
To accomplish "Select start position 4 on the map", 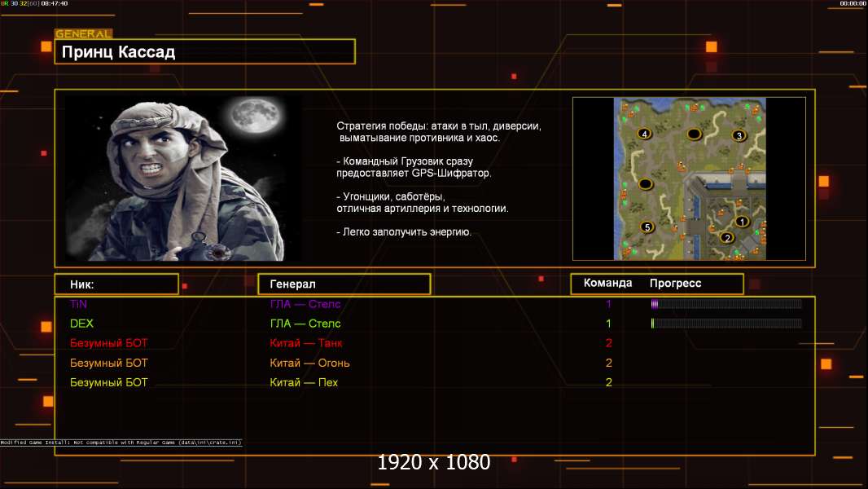I will point(645,134).
